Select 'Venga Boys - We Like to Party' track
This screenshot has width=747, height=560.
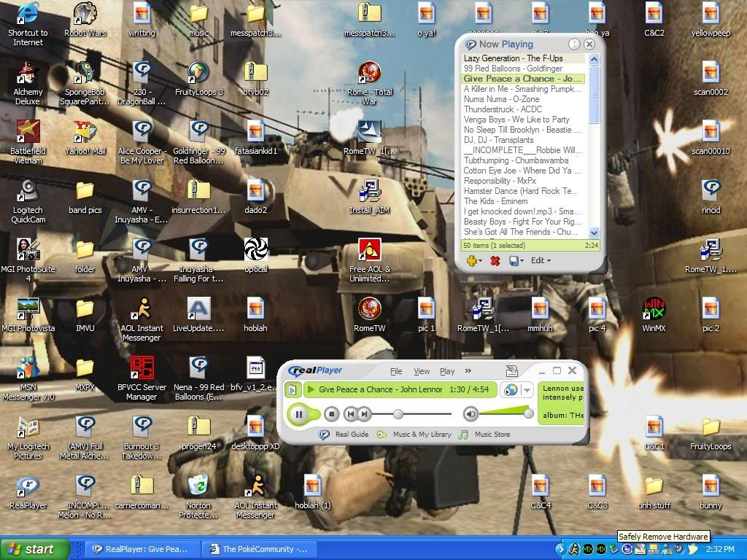click(x=523, y=120)
